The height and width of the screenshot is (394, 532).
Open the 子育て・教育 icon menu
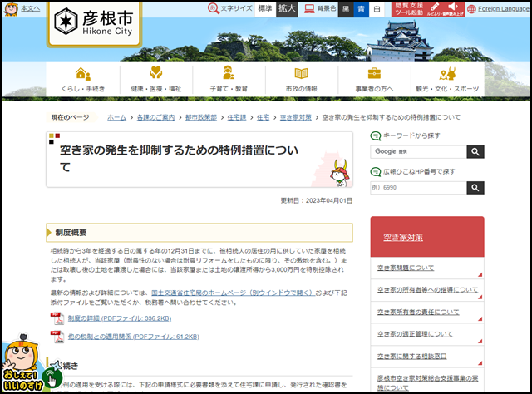tap(229, 80)
